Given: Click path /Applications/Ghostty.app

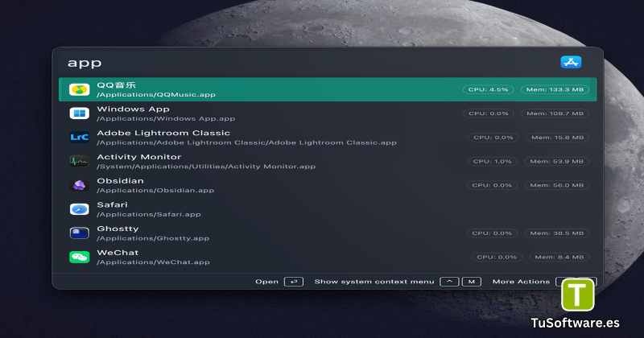Looking at the screenshot, I should 153,238.
